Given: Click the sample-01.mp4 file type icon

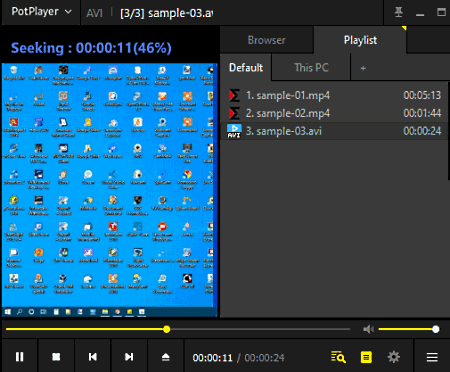Looking at the screenshot, I should coord(234,96).
